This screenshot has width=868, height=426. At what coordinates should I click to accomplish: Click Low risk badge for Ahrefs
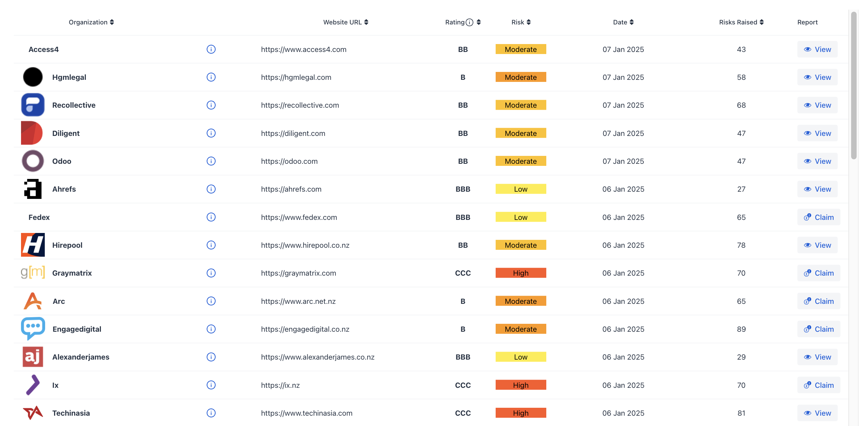click(x=521, y=189)
